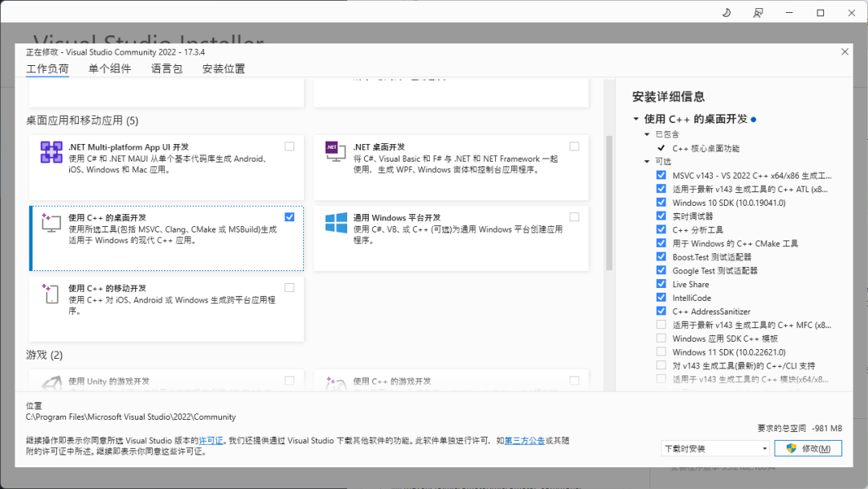Uncheck C++ 分析工具 component
Viewport: 868px width, 489px height.
click(661, 229)
